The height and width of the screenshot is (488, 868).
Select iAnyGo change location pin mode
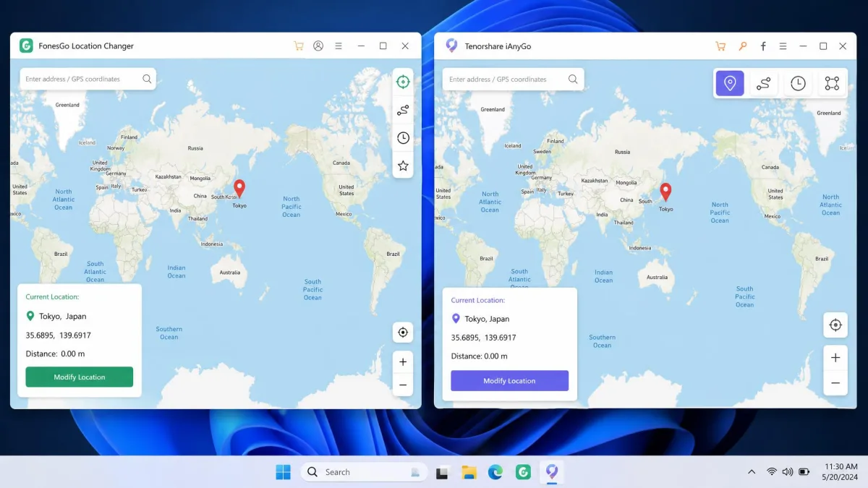730,83
